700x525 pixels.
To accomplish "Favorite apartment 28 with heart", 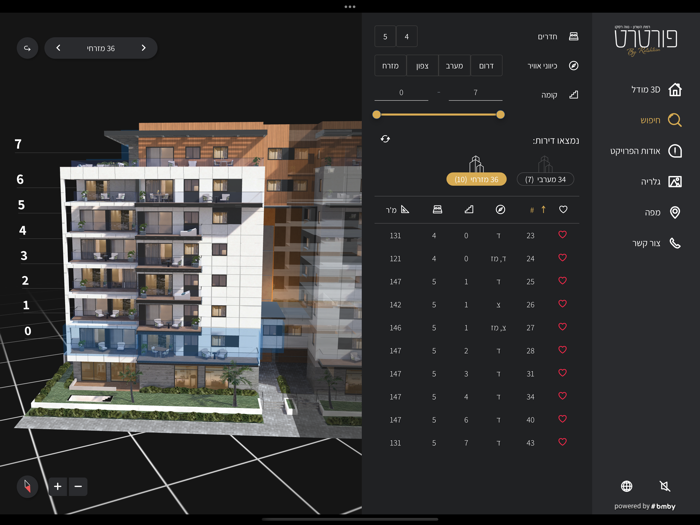I will click(562, 350).
